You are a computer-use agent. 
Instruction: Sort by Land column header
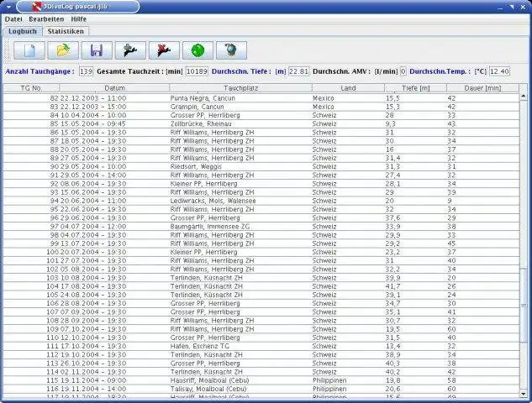coord(348,88)
